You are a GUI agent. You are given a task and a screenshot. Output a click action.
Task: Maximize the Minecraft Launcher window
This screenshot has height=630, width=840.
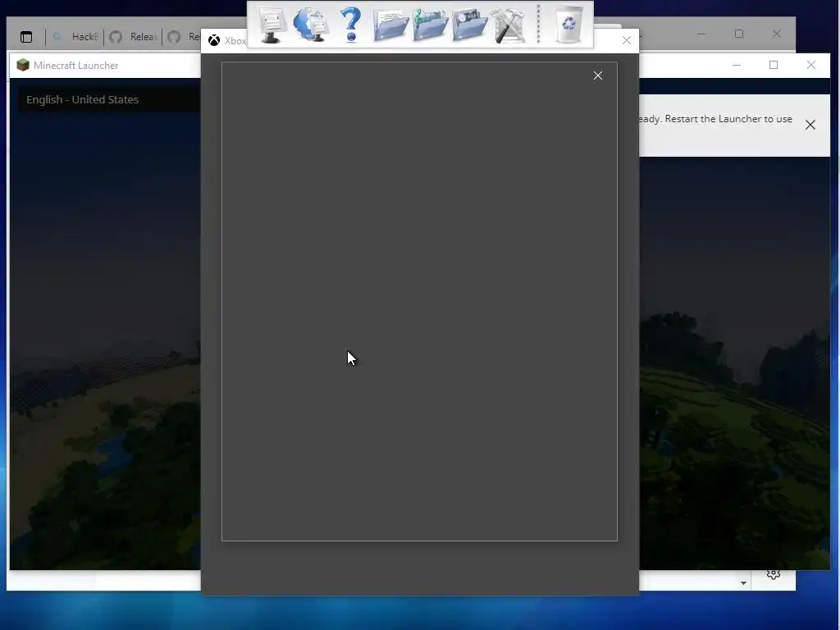(774, 65)
